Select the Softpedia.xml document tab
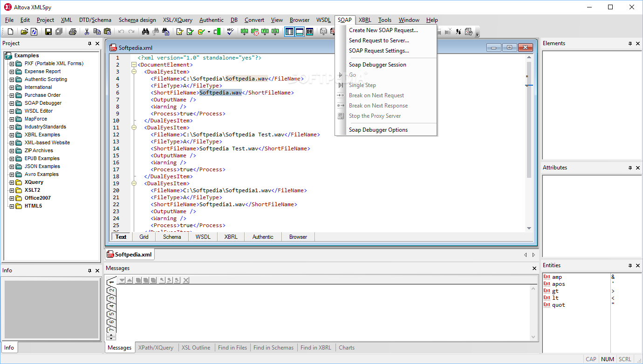 pyautogui.click(x=130, y=255)
